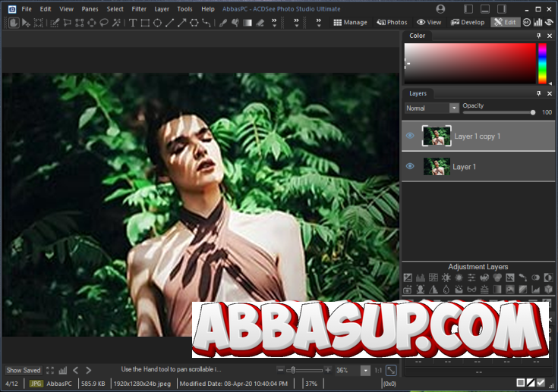Select the Fill bucket tool
The image size is (558, 392).
235,23
